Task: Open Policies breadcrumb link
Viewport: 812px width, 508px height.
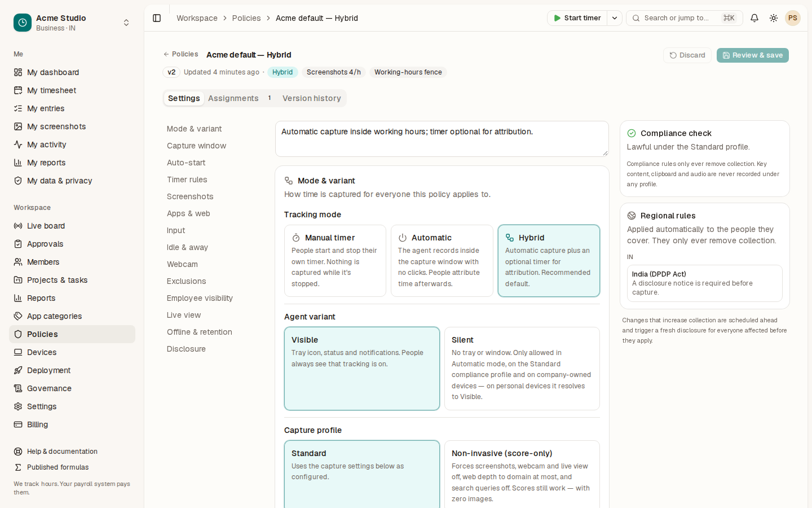Action: (x=246, y=18)
